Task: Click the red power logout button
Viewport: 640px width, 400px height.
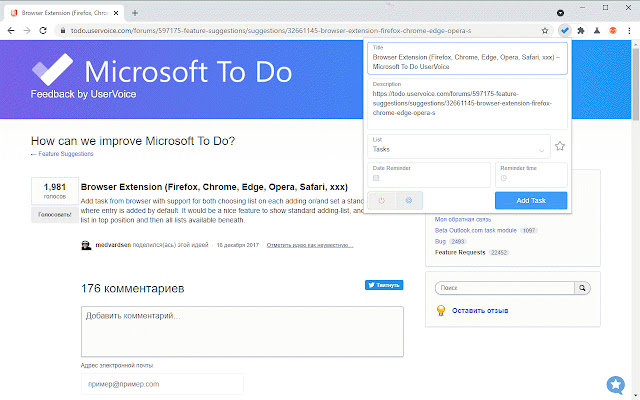Action: pos(382,201)
